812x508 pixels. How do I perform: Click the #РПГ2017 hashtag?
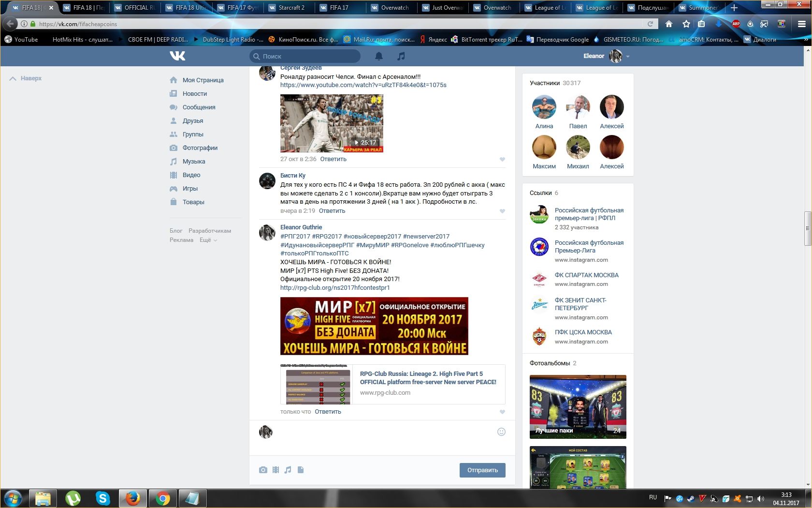click(x=295, y=237)
